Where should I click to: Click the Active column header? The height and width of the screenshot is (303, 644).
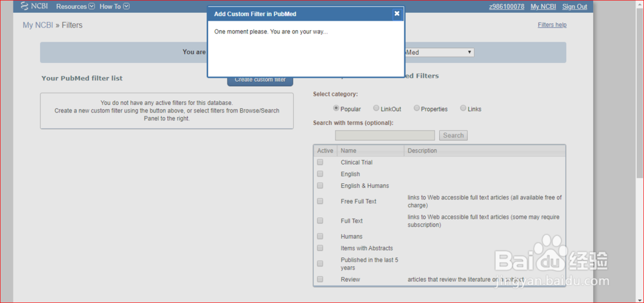point(325,151)
